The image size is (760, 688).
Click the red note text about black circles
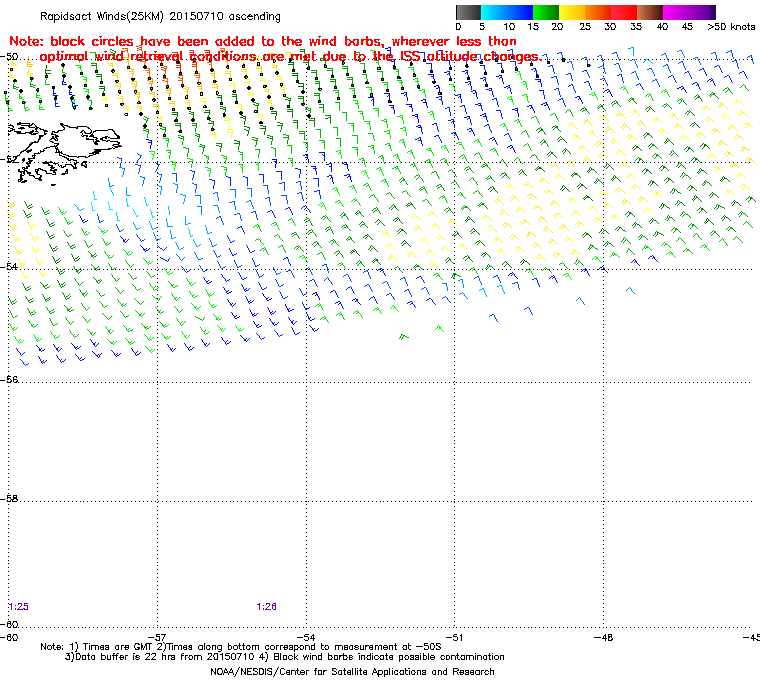(275, 49)
